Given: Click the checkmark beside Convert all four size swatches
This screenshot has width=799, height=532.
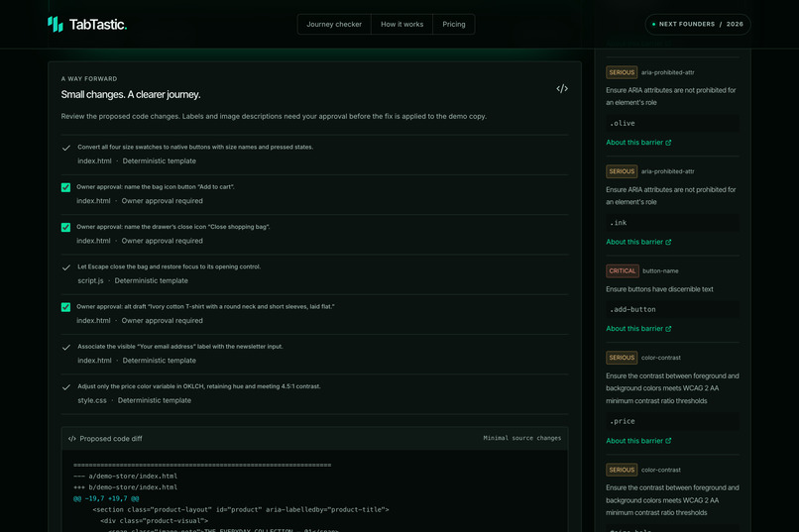Looking at the screenshot, I should click(x=66, y=149).
